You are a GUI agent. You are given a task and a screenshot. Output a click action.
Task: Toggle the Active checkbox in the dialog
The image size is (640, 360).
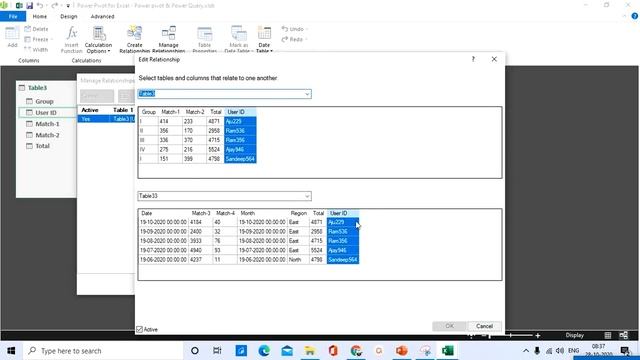(140, 329)
